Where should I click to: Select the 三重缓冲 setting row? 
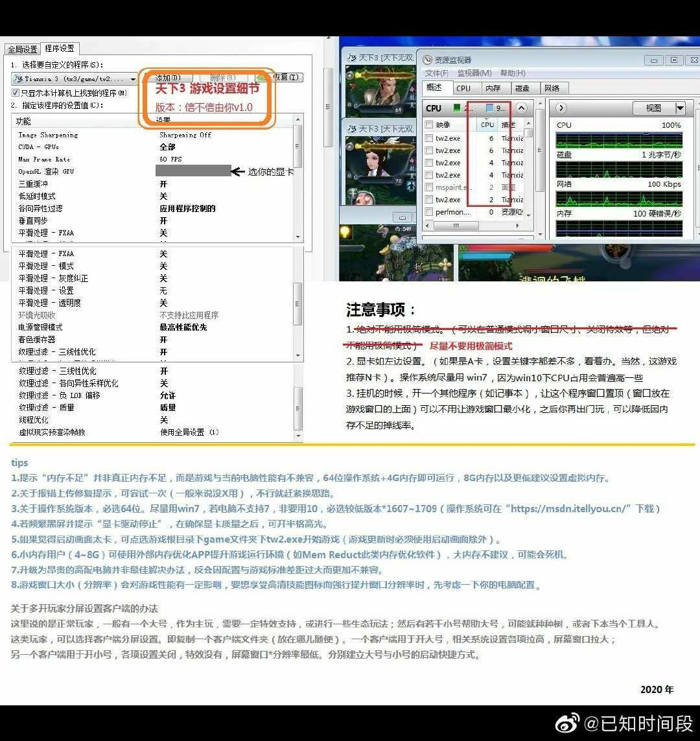point(154,184)
